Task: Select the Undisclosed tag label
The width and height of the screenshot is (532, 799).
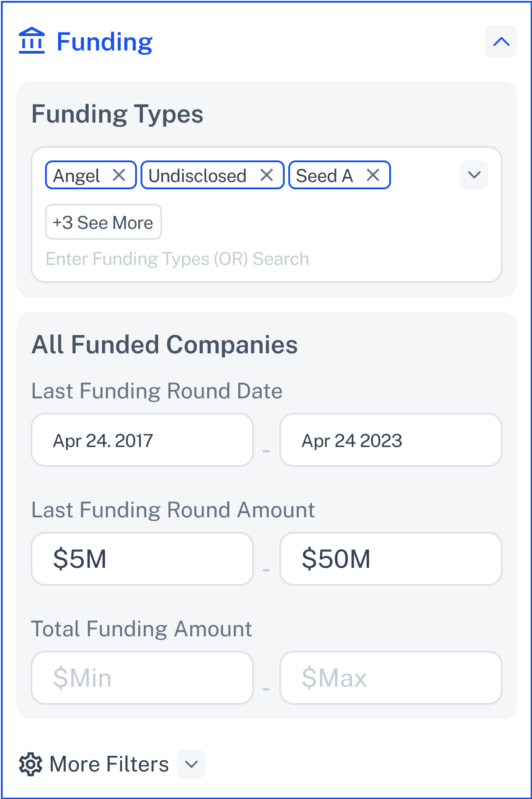Action: (197, 176)
